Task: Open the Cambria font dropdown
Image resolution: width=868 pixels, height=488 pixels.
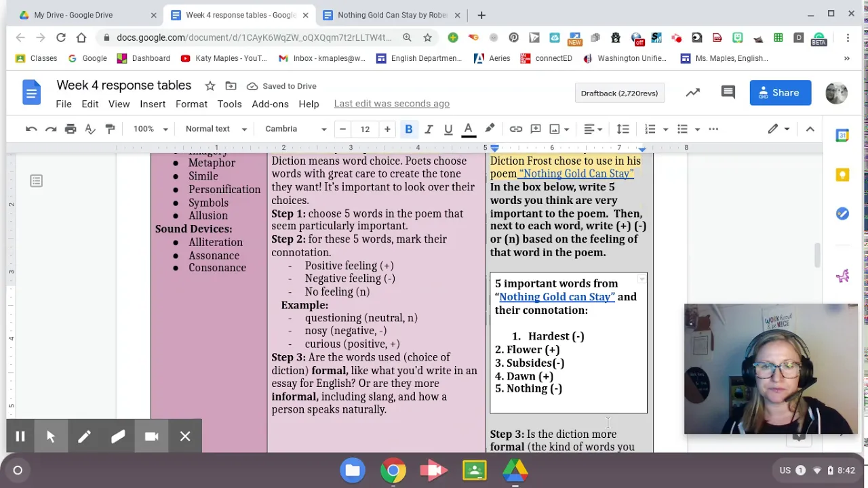Action: pyautogui.click(x=296, y=129)
